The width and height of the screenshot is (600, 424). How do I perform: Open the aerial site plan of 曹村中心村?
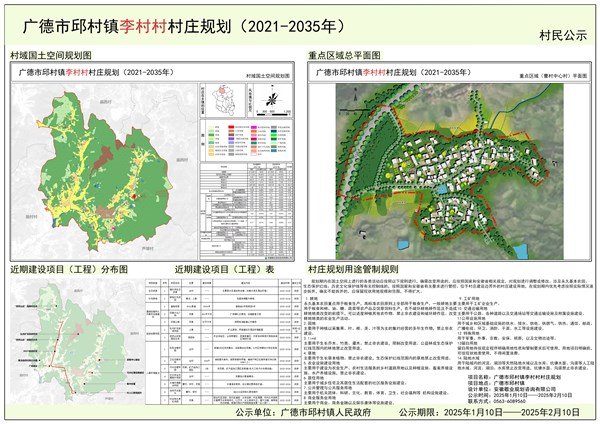[450, 171]
